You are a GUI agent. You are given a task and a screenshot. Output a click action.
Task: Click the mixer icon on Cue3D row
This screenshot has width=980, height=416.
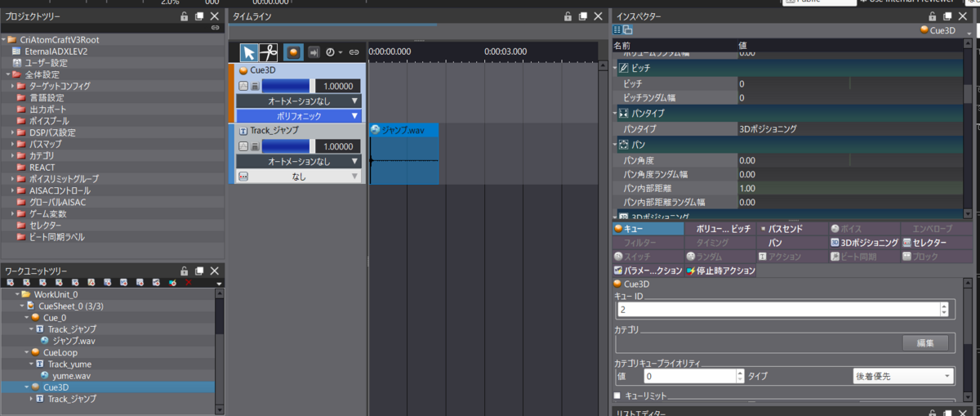tap(254, 86)
